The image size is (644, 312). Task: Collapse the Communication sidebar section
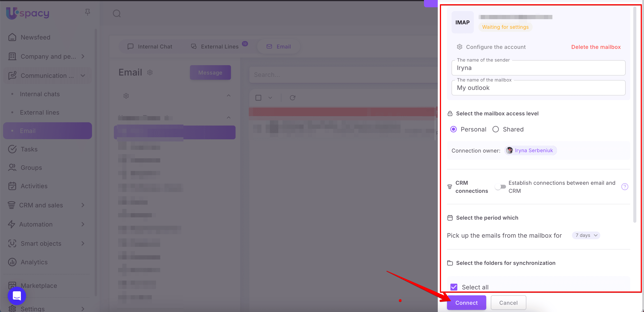[x=83, y=76]
